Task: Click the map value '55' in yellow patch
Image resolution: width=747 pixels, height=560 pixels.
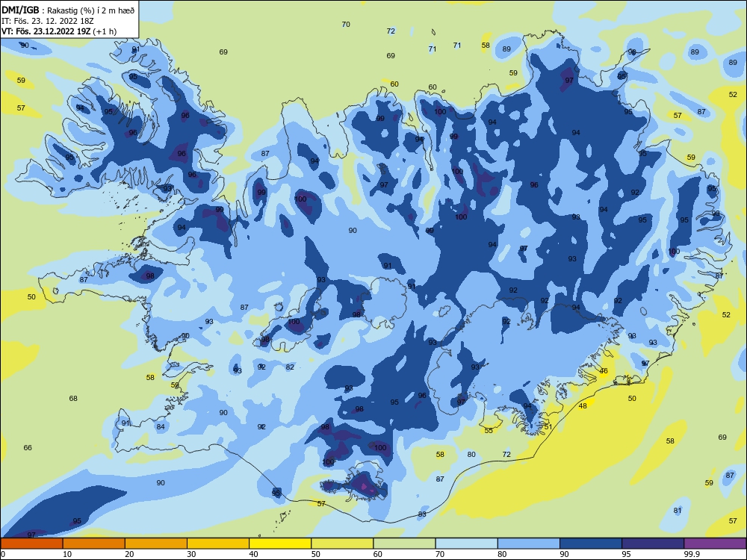Action: click(x=489, y=431)
